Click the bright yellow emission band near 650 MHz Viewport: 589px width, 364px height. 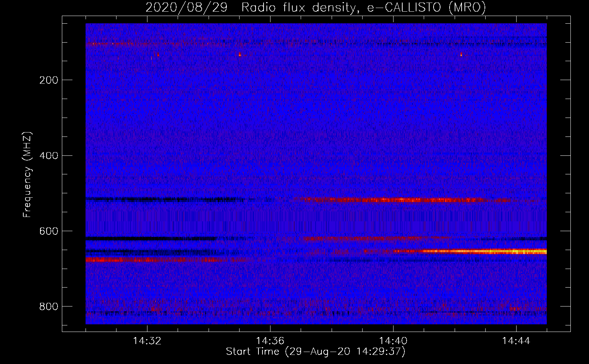470,251
